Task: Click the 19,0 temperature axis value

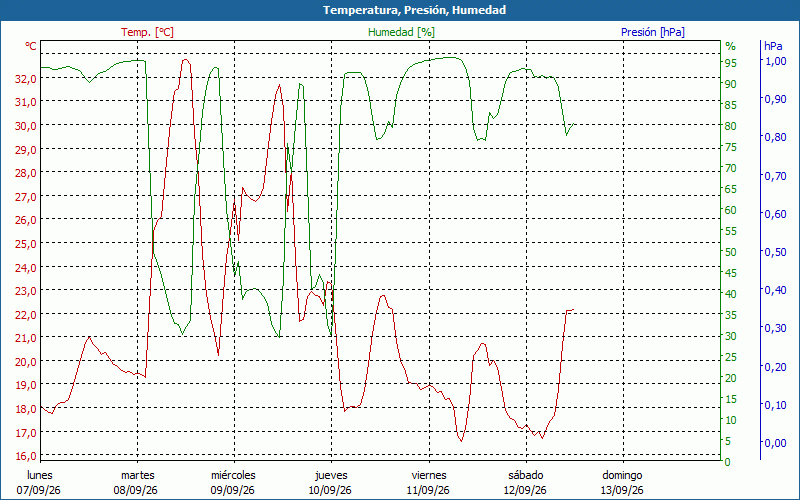Action: coord(27,385)
